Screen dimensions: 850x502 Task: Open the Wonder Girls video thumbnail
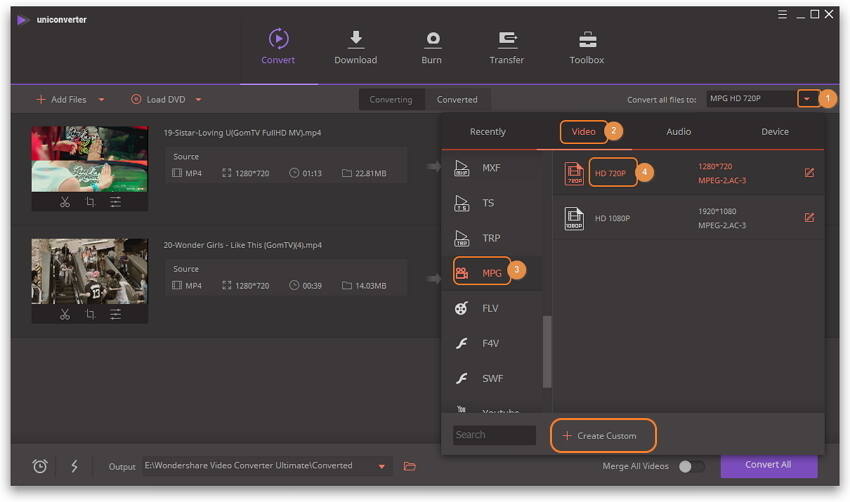[89, 272]
